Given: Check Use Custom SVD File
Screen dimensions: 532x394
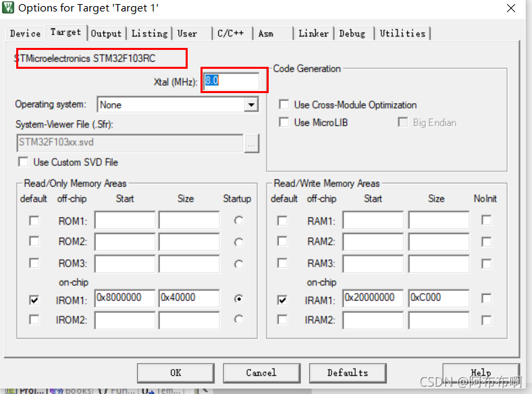Looking at the screenshot, I should (24, 162).
